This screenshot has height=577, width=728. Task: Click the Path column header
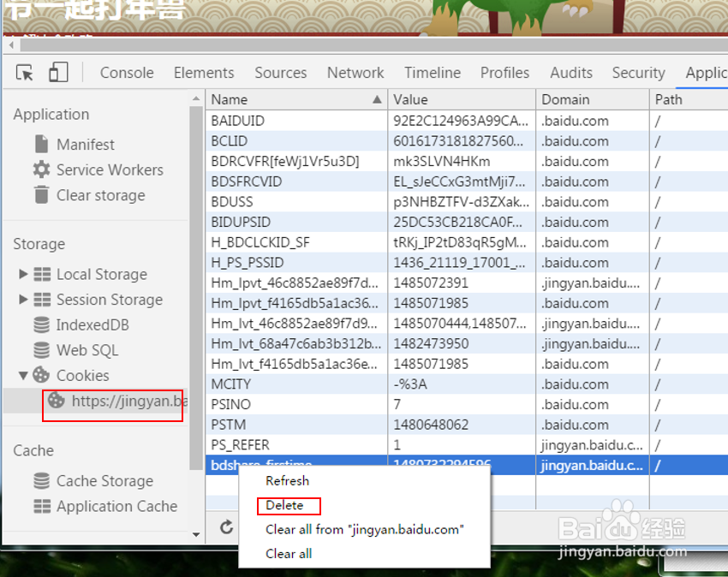[x=689, y=99]
